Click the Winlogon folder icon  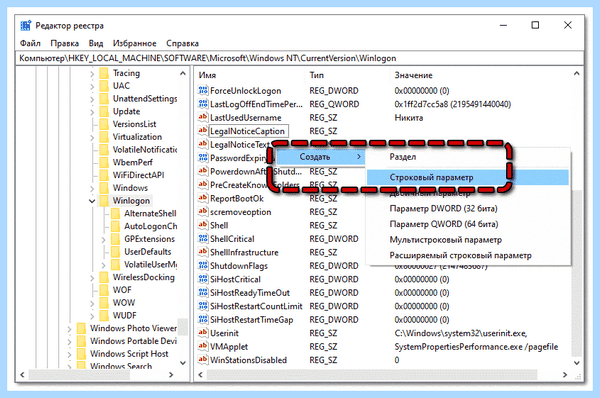104,201
